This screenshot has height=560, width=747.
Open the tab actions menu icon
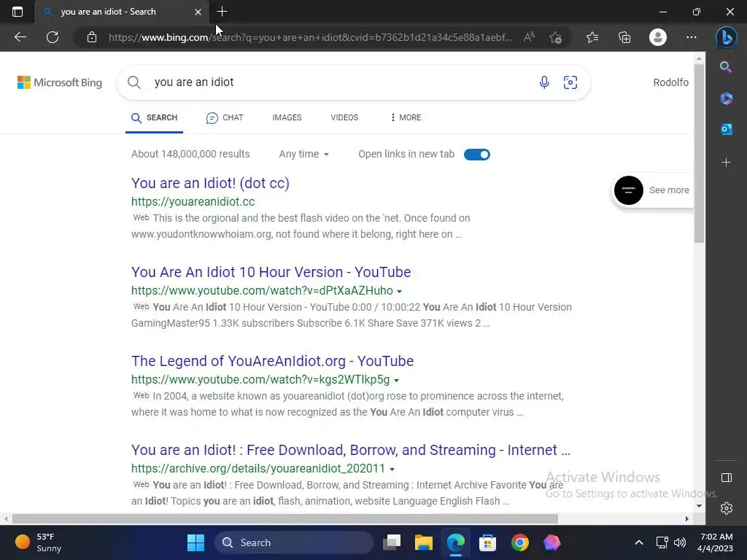coord(18,12)
